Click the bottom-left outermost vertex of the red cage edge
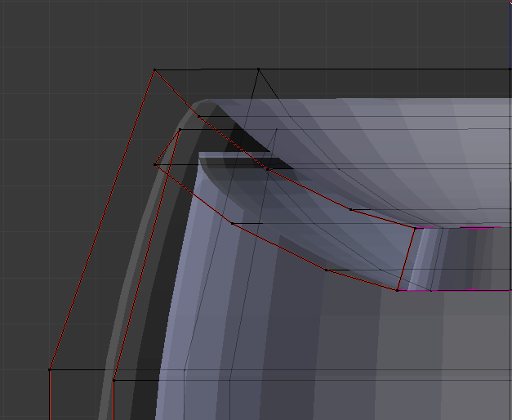Screen dimensions: 512x420 [50, 369]
